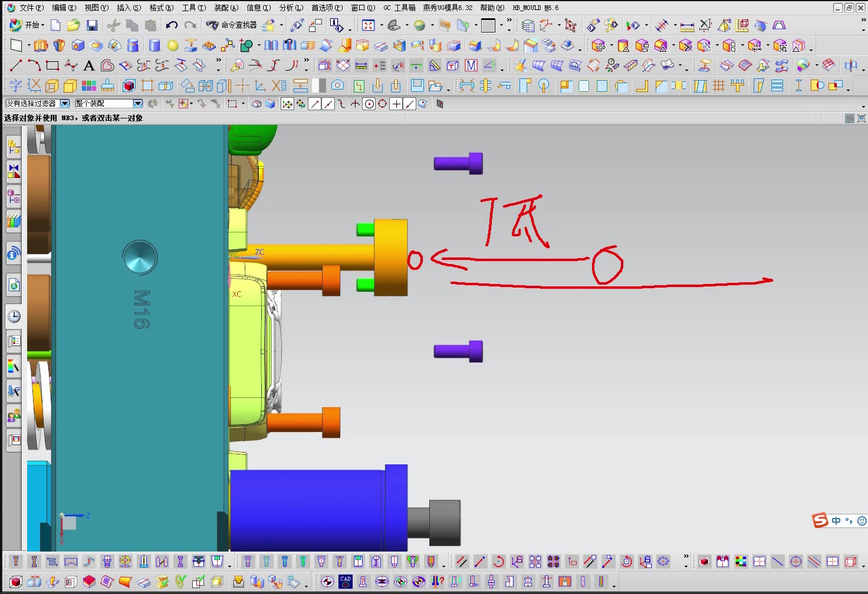The height and width of the screenshot is (594, 868).
Task: Toggle quadrant point snap
Action: pos(383,104)
